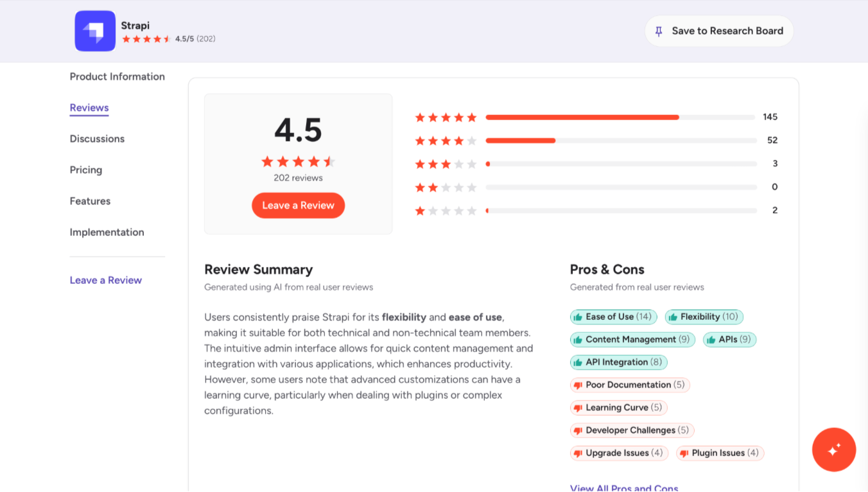Filter reviews by 4-star rating row
This screenshot has width=868, height=492.
[620, 141]
